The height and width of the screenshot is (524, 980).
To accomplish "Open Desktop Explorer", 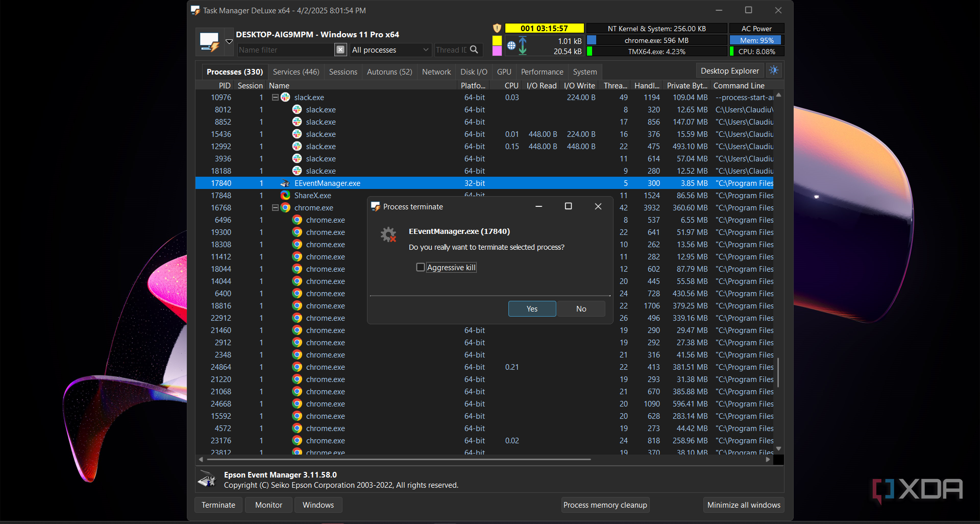I will (729, 70).
